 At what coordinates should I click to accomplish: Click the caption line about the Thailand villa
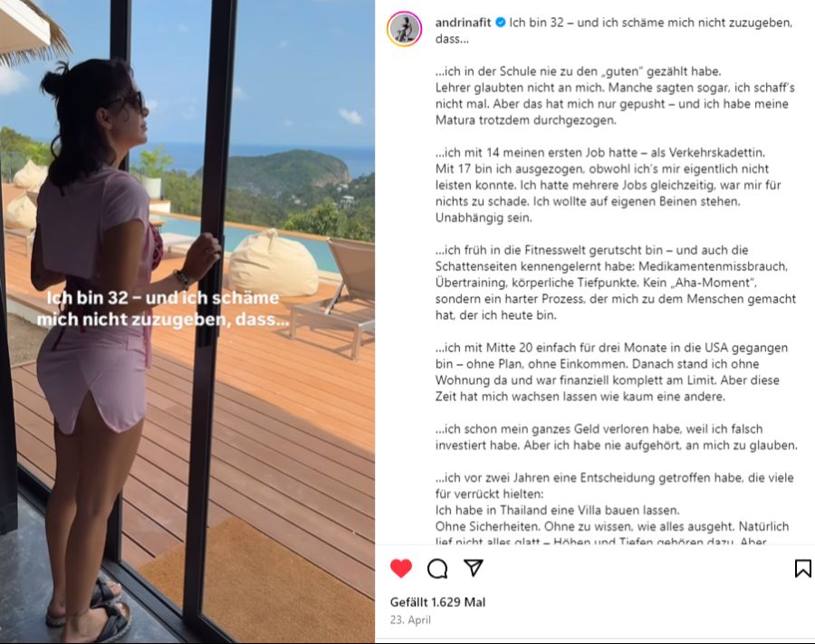pos(557,510)
